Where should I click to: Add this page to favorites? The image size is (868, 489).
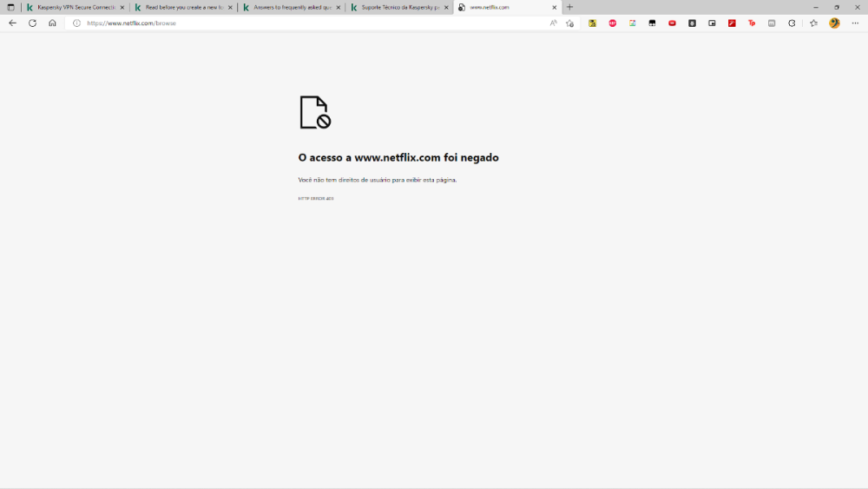click(x=569, y=23)
